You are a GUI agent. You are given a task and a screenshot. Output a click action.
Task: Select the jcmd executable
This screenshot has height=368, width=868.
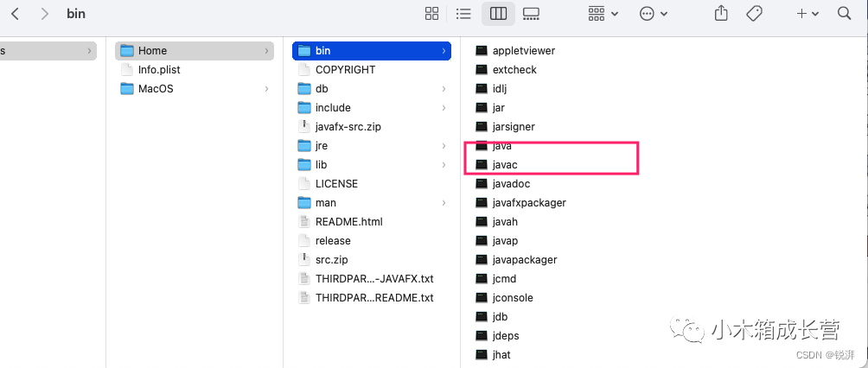[495, 279]
